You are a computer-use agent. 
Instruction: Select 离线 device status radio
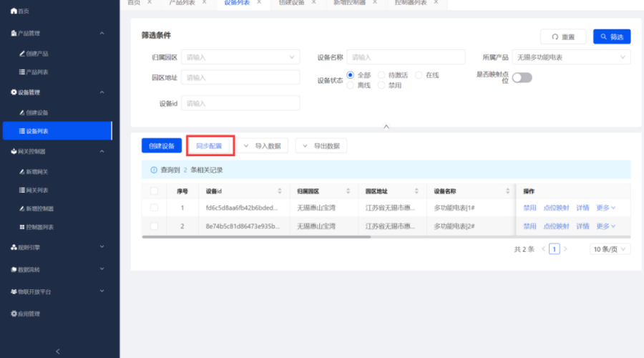pos(351,85)
